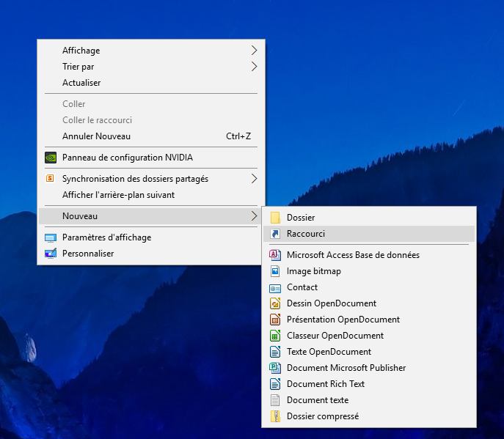The width and height of the screenshot is (504, 439).
Task: Expand the Synchronisation des dossiers partagés arrow
Action: 254,179
